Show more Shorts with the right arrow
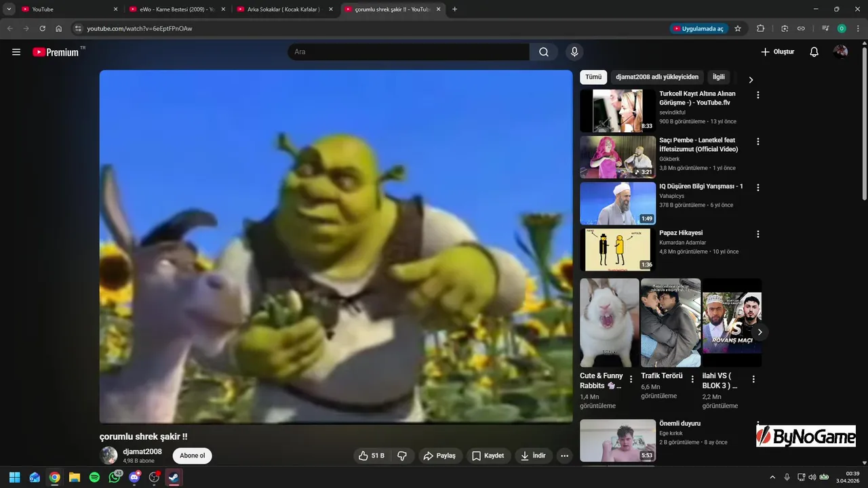 pos(760,332)
